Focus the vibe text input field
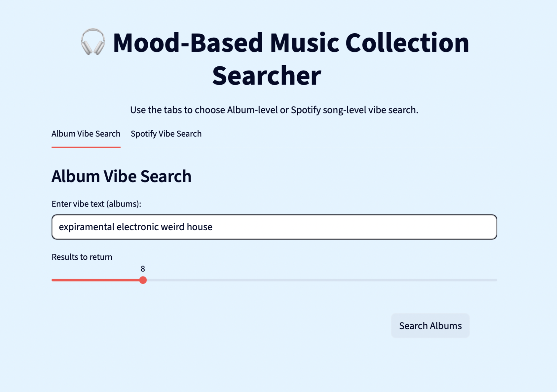The image size is (557, 392). [274, 227]
